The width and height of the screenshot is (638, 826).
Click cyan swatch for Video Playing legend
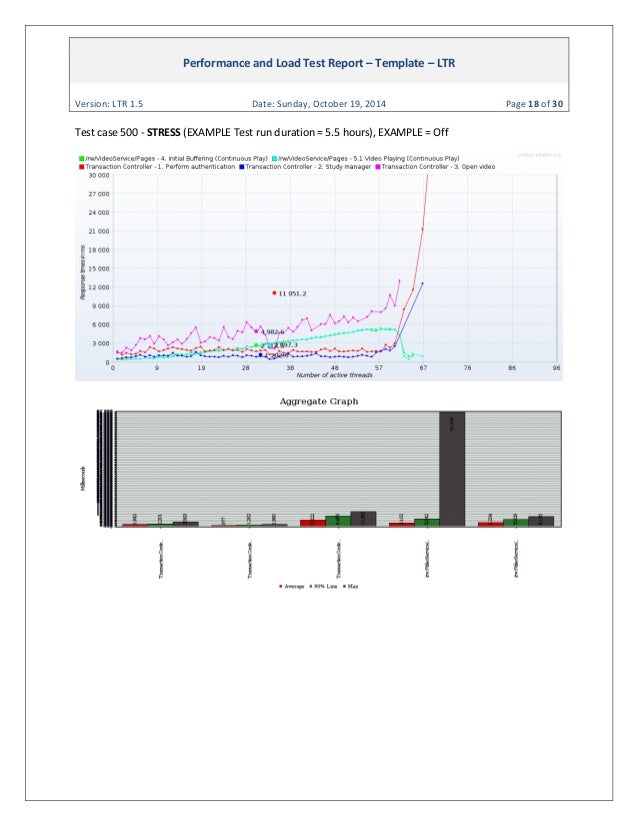[x=274, y=159]
